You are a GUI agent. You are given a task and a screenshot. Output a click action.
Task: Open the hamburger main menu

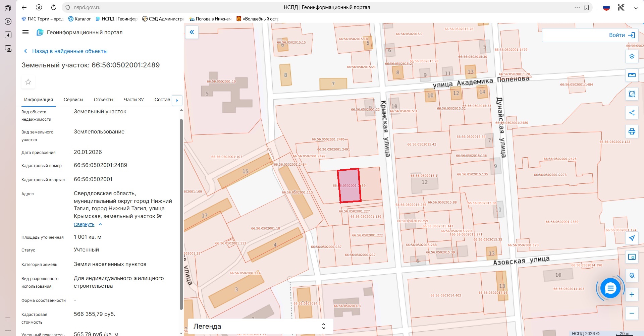[25, 32]
